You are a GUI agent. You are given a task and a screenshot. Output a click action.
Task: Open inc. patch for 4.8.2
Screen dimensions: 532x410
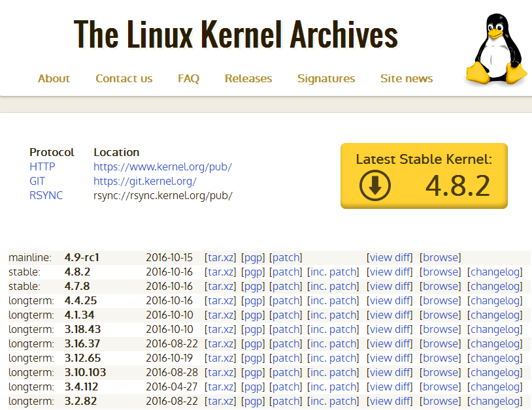click(x=333, y=272)
